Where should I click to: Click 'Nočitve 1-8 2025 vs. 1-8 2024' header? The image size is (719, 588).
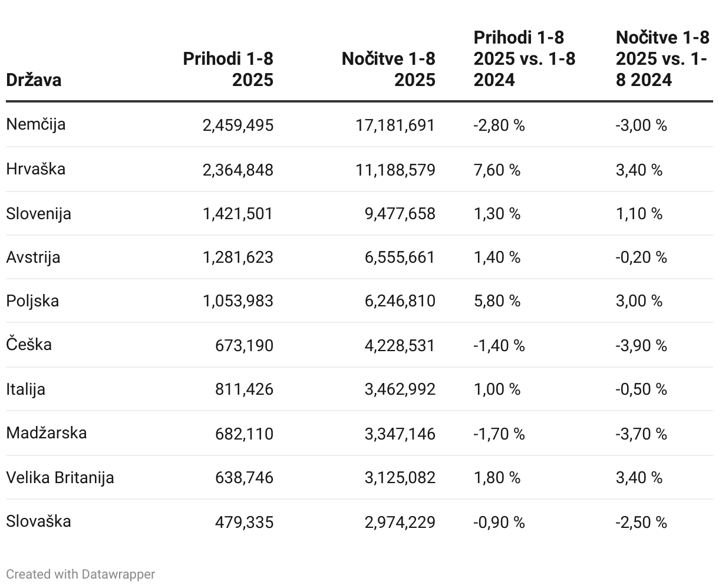pos(662,58)
